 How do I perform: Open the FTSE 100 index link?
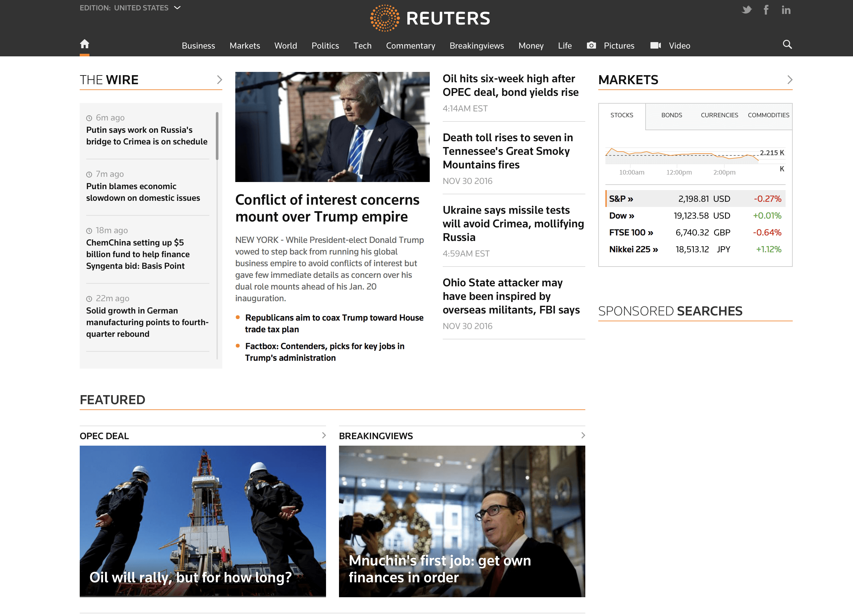pos(631,233)
